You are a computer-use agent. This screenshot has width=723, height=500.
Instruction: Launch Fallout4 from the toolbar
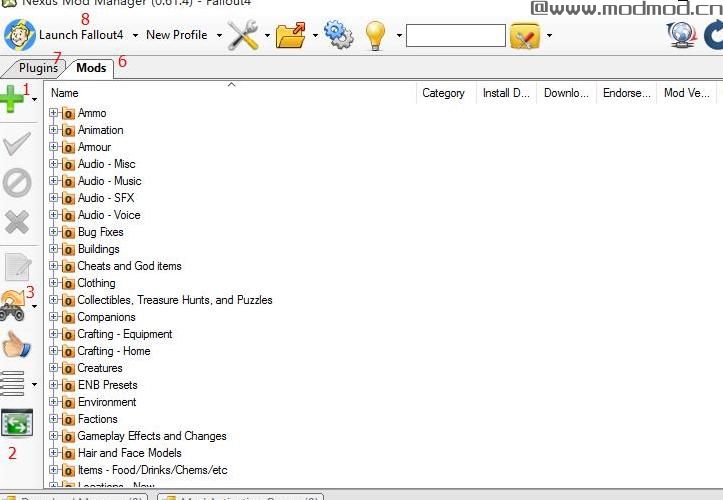(x=80, y=35)
